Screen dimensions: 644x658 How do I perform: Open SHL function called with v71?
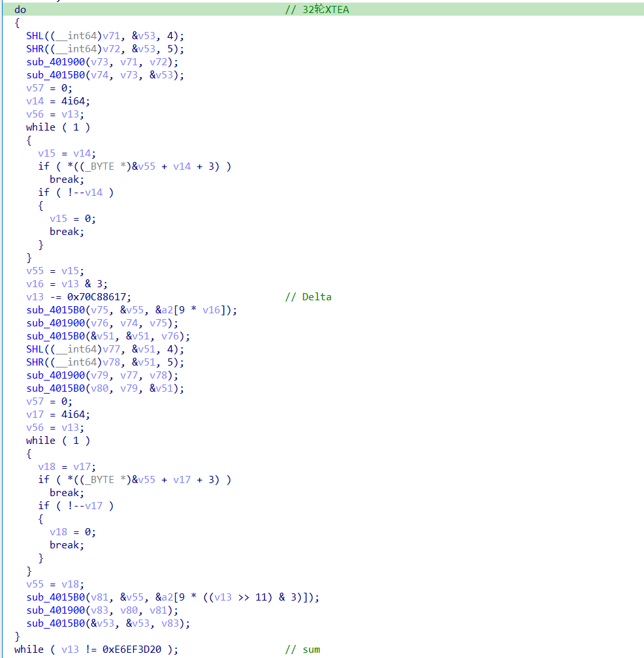35,36
